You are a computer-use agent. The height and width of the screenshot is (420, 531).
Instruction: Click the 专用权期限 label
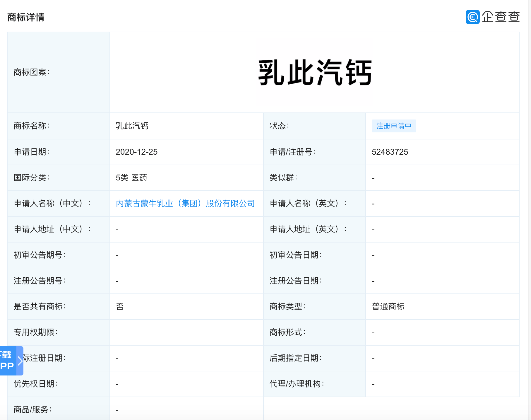36,332
